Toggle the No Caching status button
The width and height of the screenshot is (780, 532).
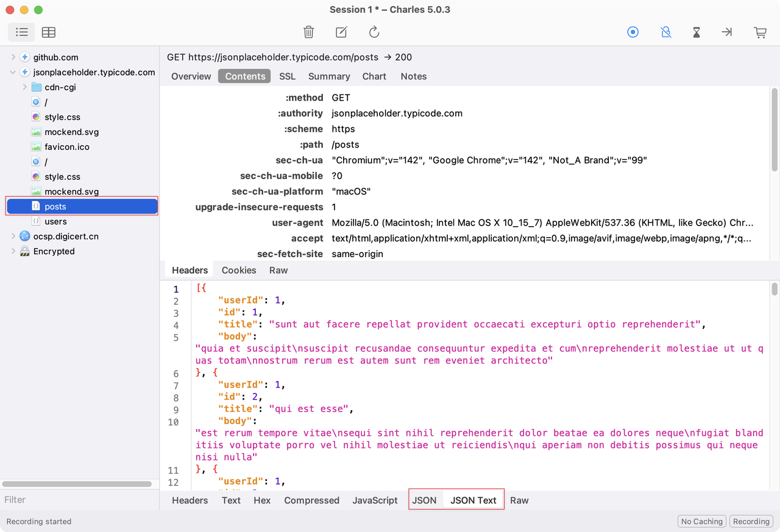(701, 522)
